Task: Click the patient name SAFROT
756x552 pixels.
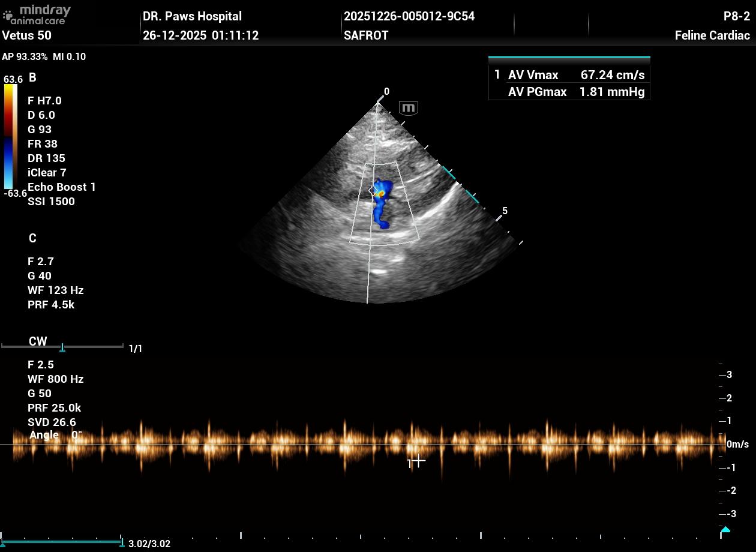Action: tap(365, 35)
